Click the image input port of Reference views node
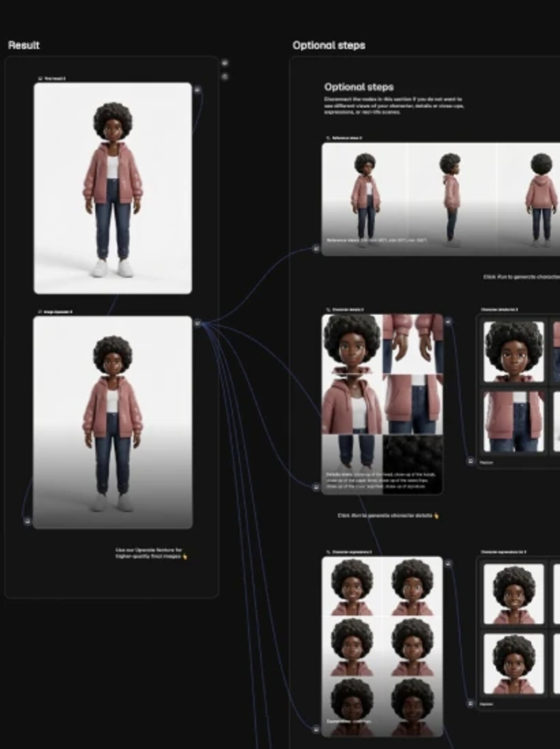560x749 pixels. [x=316, y=248]
